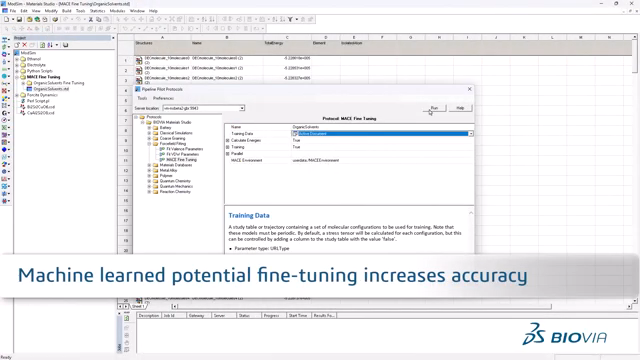Expand the Classical Simulations folder
The height and width of the screenshot is (360, 640).
coord(149,133)
